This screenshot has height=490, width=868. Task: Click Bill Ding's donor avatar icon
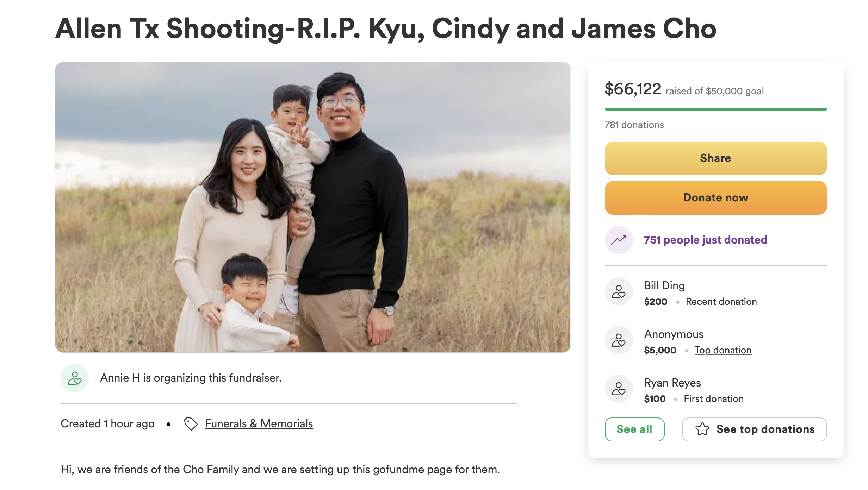click(619, 291)
